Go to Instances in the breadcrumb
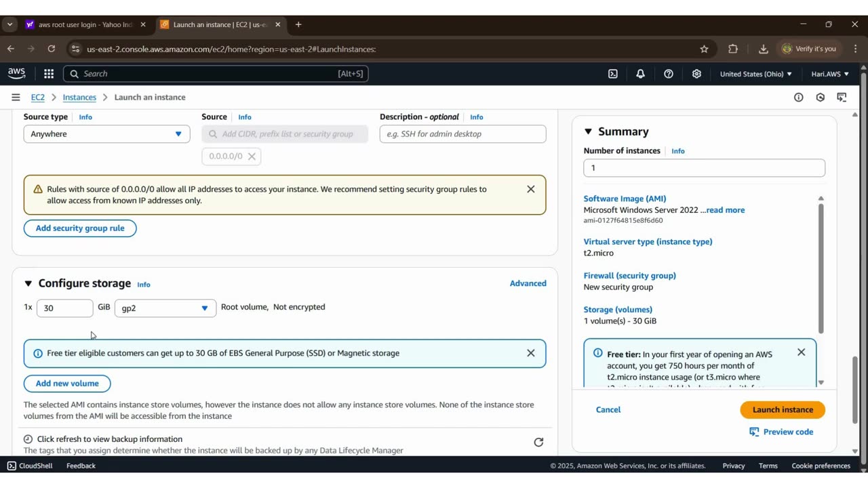This screenshot has height=488, width=868. pos(79,98)
